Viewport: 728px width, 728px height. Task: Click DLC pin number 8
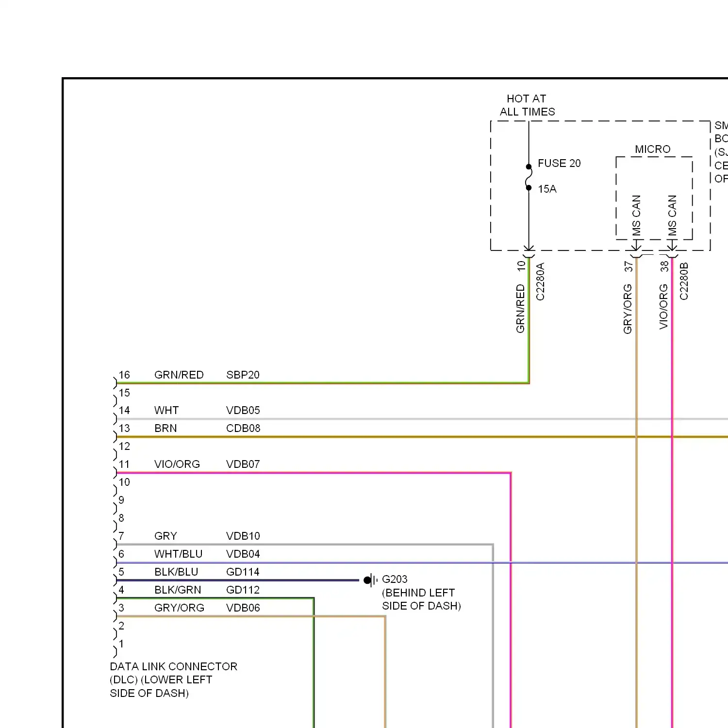121,518
